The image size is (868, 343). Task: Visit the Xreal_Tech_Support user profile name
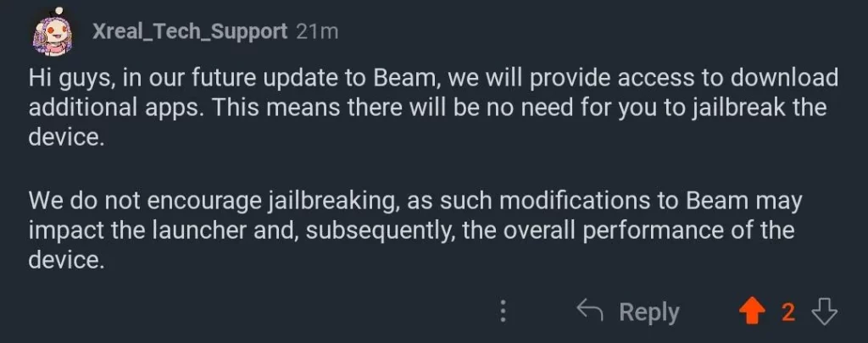(x=190, y=32)
